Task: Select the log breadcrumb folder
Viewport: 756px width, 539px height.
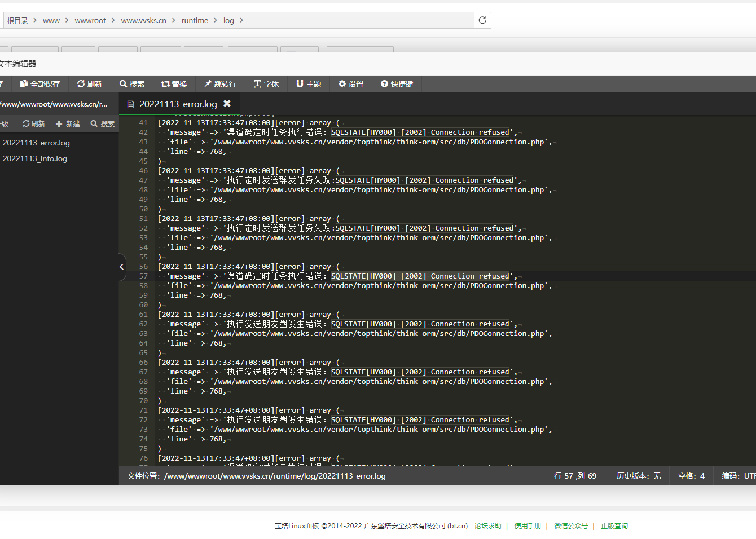Action: (228, 20)
